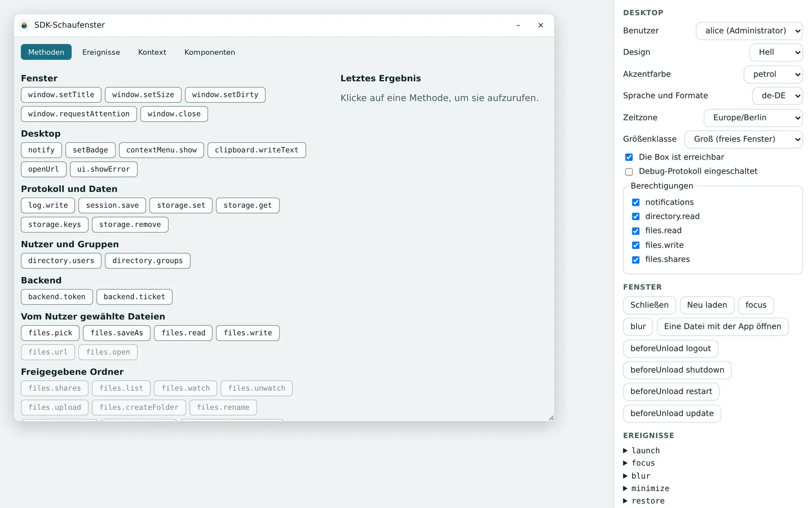This screenshot has width=812, height=508.
Task: Open the Akzentfarbe dropdown set to petrol
Action: click(773, 75)
